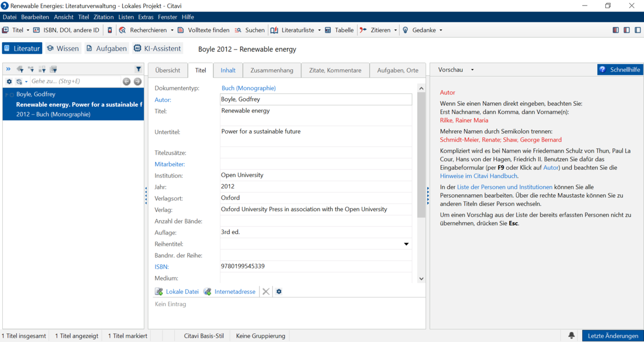Click the filter by groups icon
Viewport: 644px width, 342px height.
click(x=42, y=69)
